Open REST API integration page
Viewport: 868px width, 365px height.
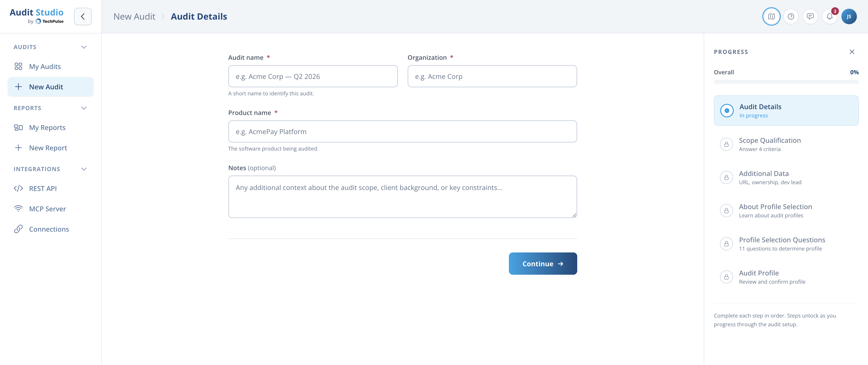click(x=51, y=188)
